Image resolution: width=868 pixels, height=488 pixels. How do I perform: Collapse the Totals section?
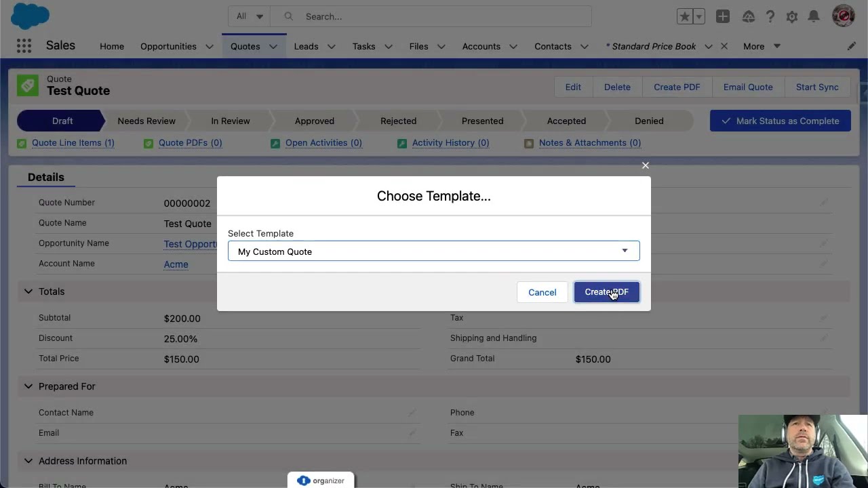click(x=28, y=291)
